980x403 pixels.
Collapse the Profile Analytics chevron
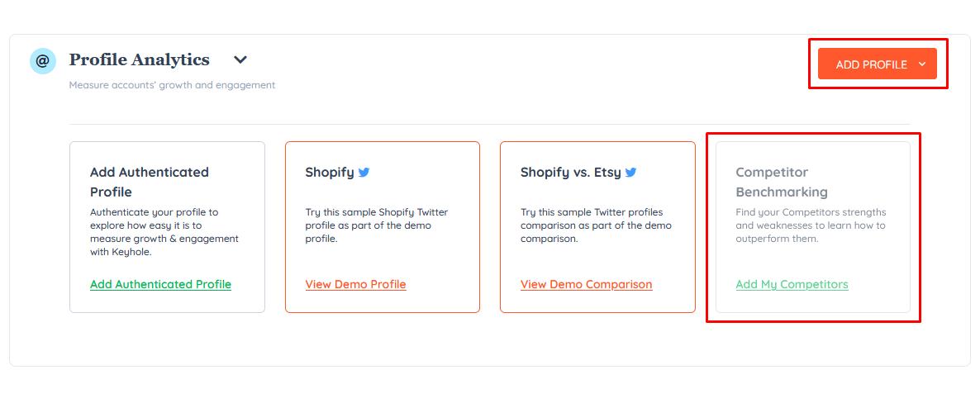point(240,60)
